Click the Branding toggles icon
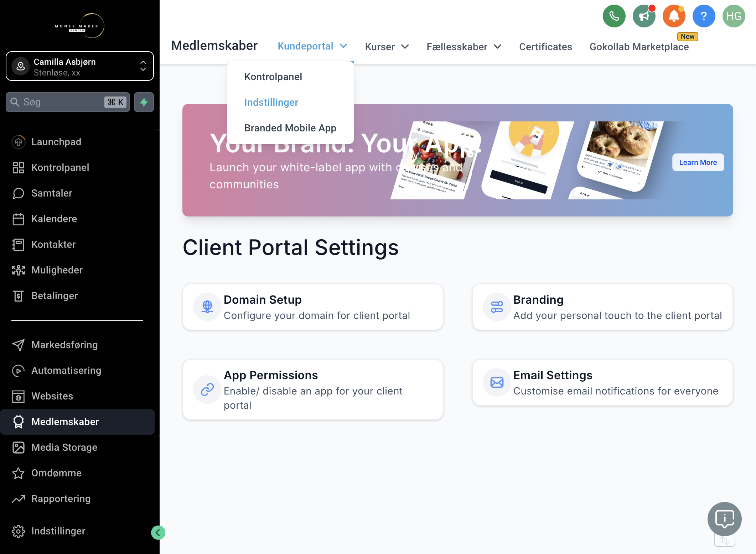 pos(497,307)
